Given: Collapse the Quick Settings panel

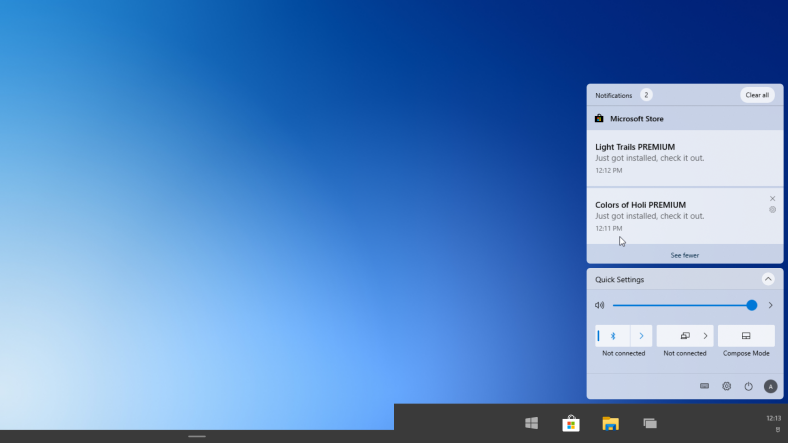Looking at the screenshot, I should tap(768, 279).
